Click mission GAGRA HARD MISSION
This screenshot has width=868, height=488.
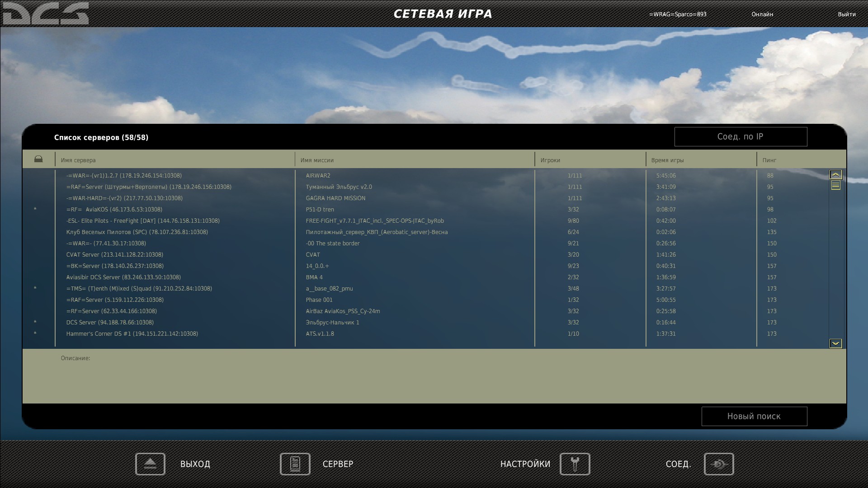tap(335, 198)
